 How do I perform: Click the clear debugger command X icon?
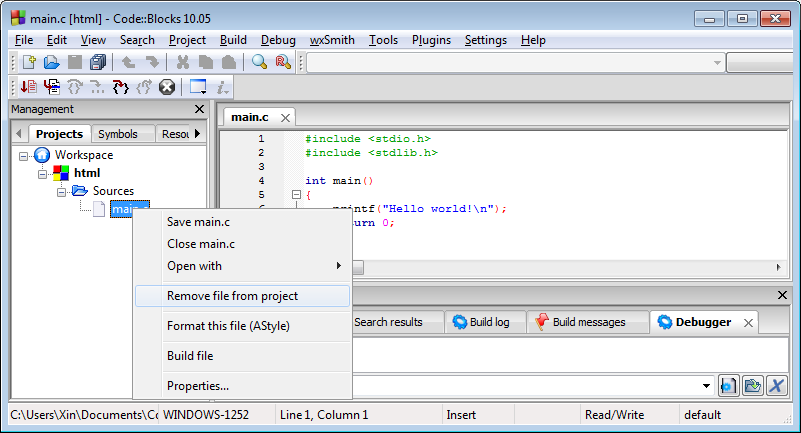click(776, 386)
